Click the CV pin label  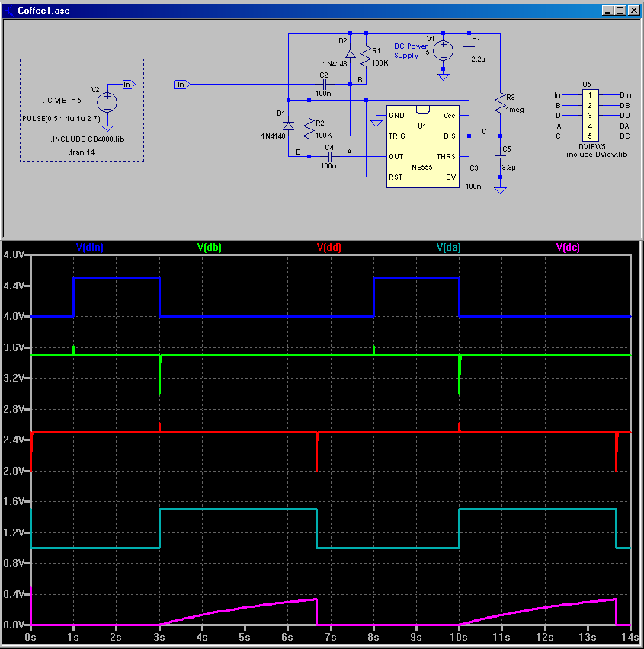(451, 177)
